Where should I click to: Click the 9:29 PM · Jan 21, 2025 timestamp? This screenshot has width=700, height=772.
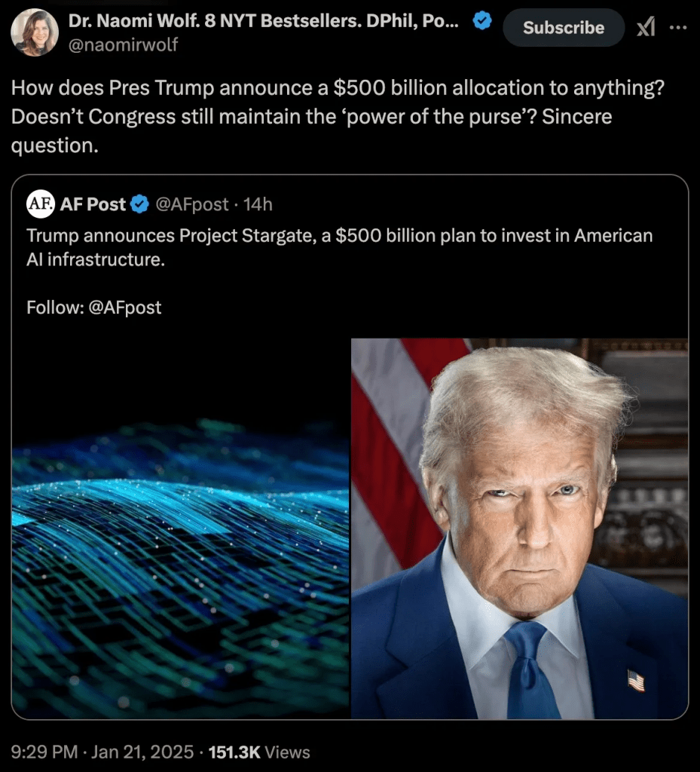click(x=102, y=752)
